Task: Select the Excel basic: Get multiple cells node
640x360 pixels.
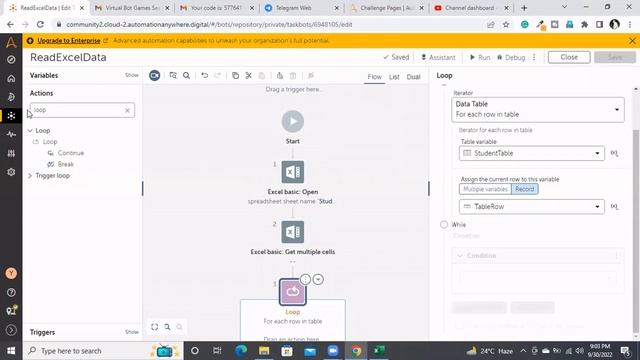Action: 293,232
